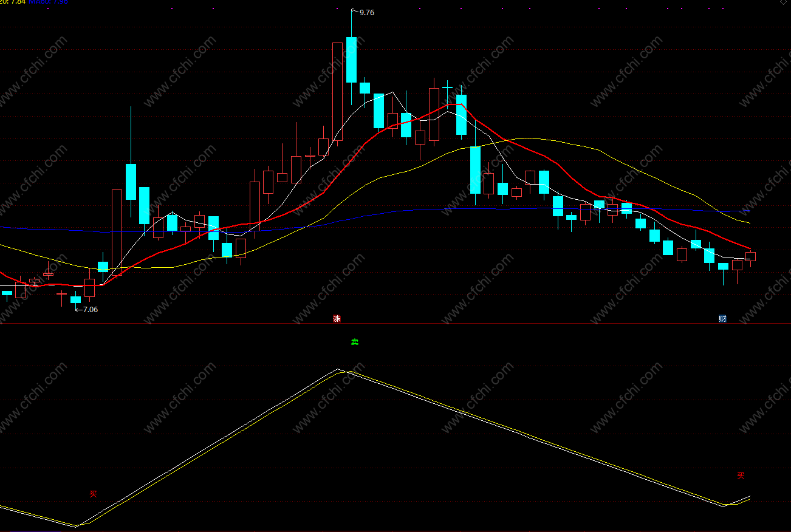Select the green 卖 sell signal marker

pos(355,342)
